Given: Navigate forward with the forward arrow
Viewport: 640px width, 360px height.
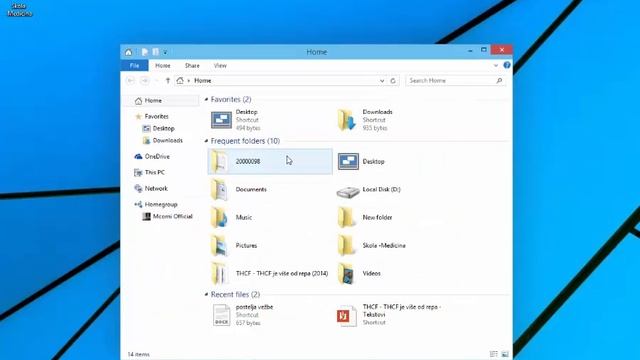Looking at the screenshot, I should [144, 81].
